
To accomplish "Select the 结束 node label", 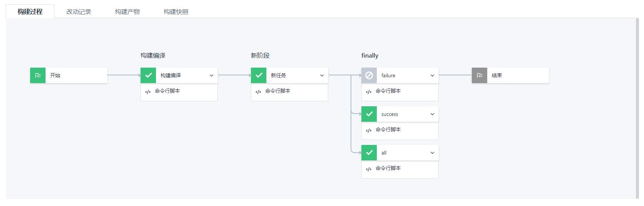I will (497, 75).
